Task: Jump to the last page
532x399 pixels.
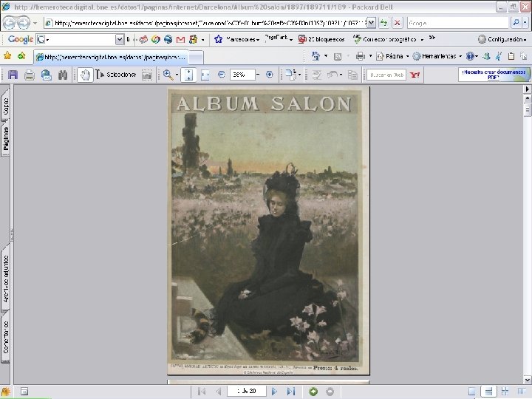Action: click(x=291, y=391)
